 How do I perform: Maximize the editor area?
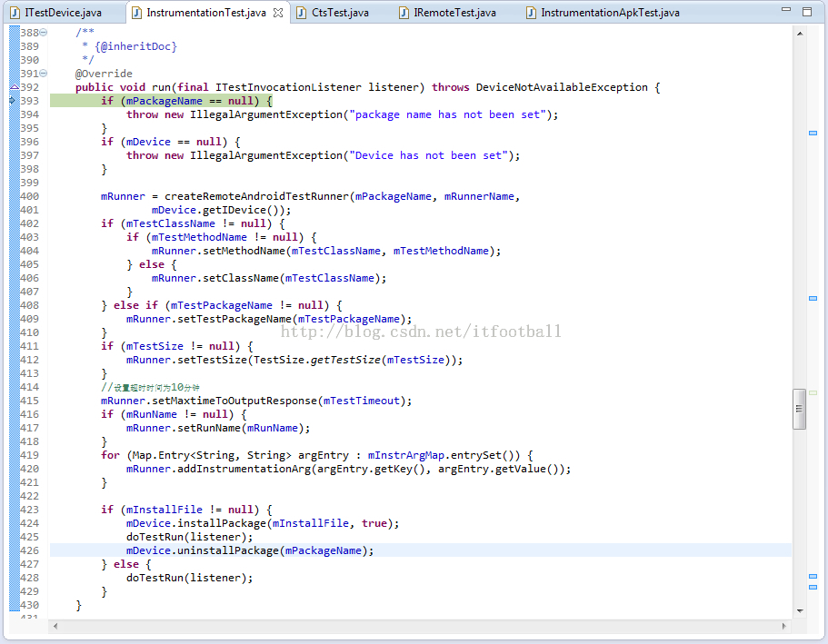[x=807, y=12]
